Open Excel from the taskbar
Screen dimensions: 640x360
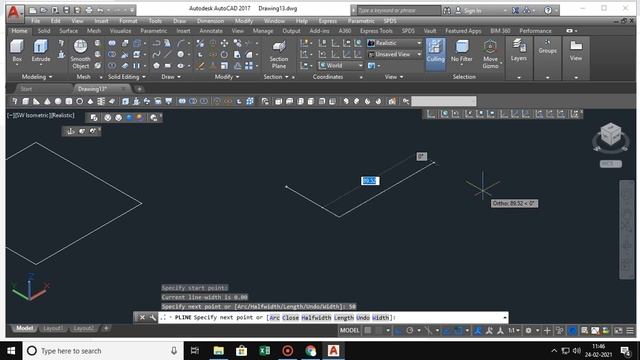[264, 351]
